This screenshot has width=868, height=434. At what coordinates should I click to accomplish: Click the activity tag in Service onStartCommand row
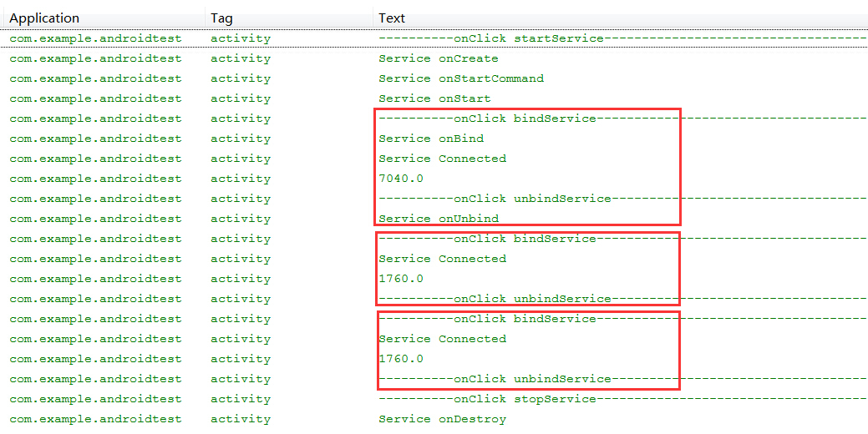[241, 78]
